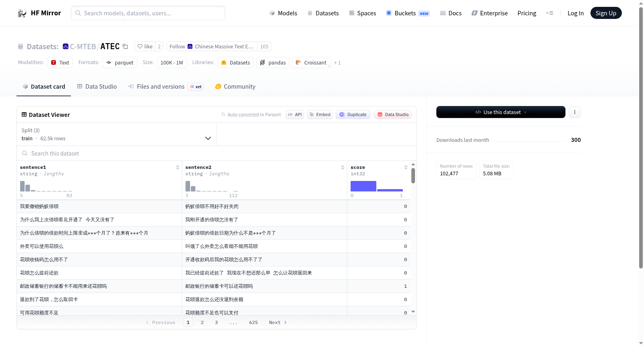Click the Croissant library tag
644x347 pixels.
pyautogui.click(x=311, y=62)
